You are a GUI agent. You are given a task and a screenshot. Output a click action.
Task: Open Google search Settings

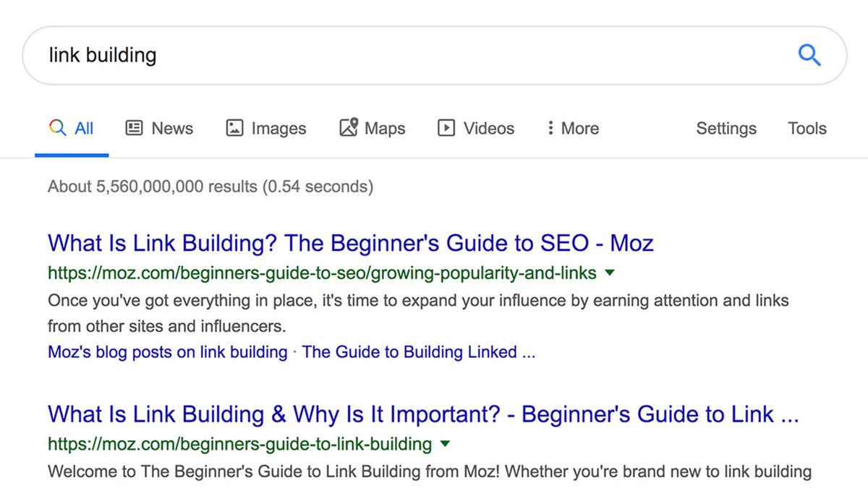pos(726,127)
